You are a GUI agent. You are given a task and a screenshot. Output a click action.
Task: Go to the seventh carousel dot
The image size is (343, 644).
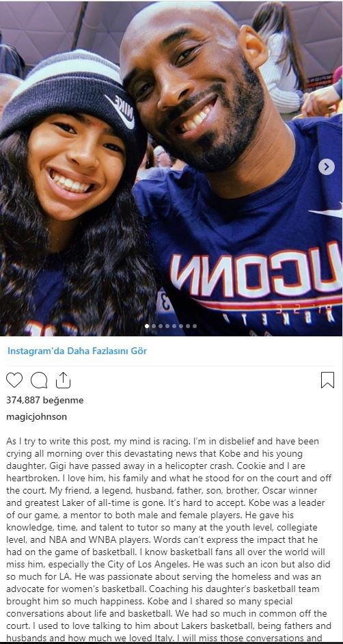tap(188, 326)
